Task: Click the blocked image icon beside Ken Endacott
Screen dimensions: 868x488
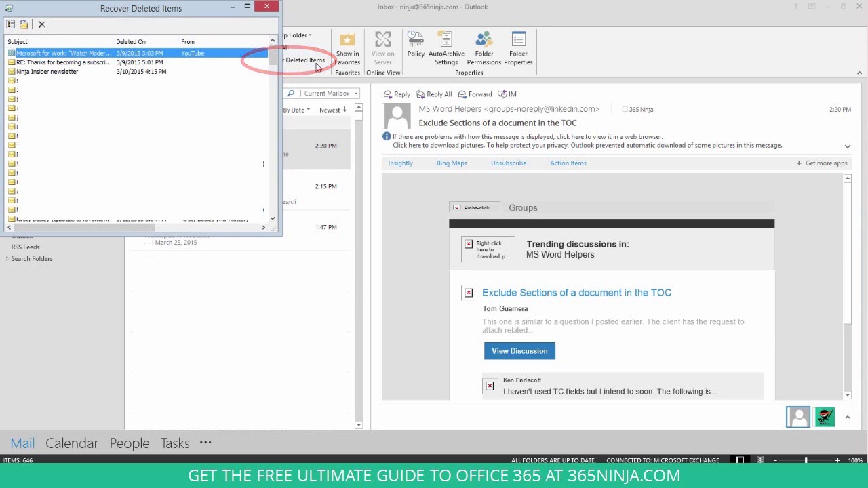Action: 490,386
